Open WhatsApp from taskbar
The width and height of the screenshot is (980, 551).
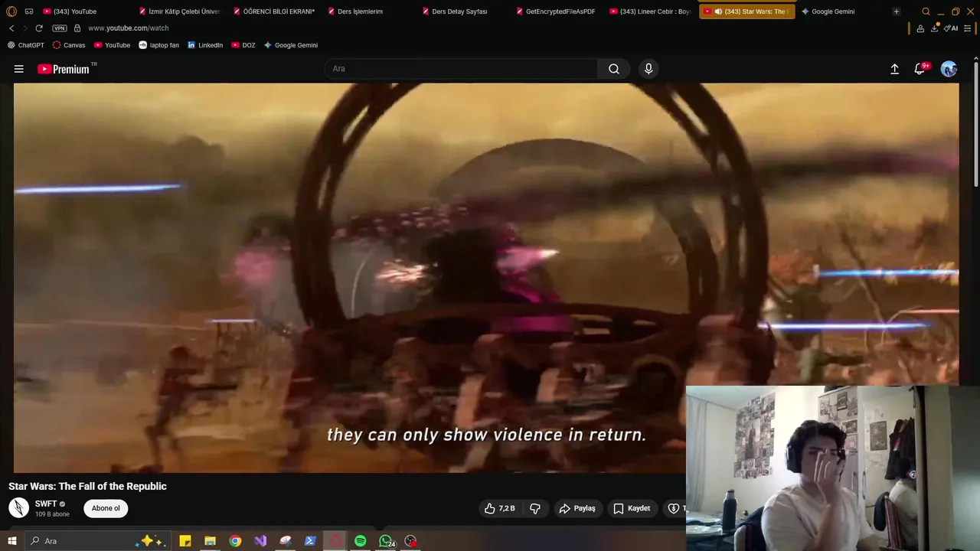[386, 541]
